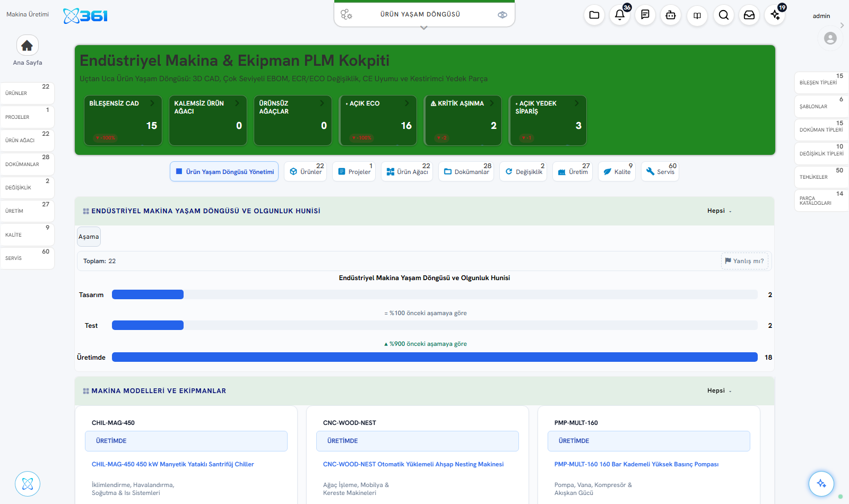
Task: Open the robot assistant icon
Action: [x=671, y=15]
